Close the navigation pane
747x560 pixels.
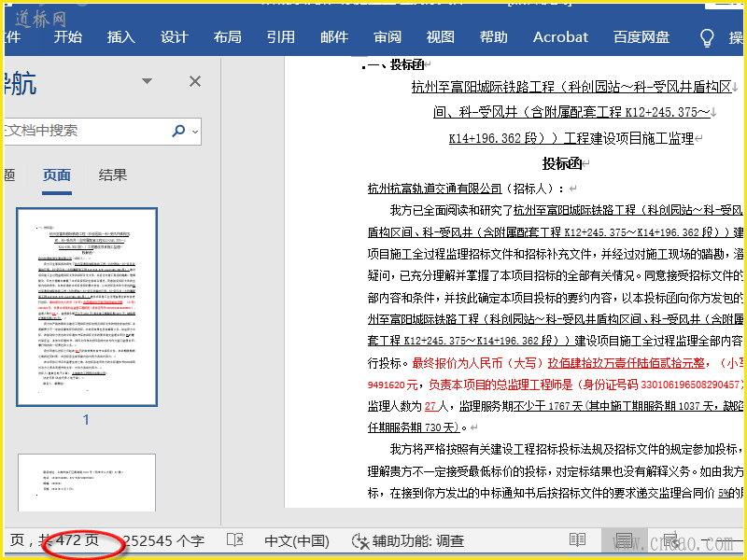pos(195,82)
